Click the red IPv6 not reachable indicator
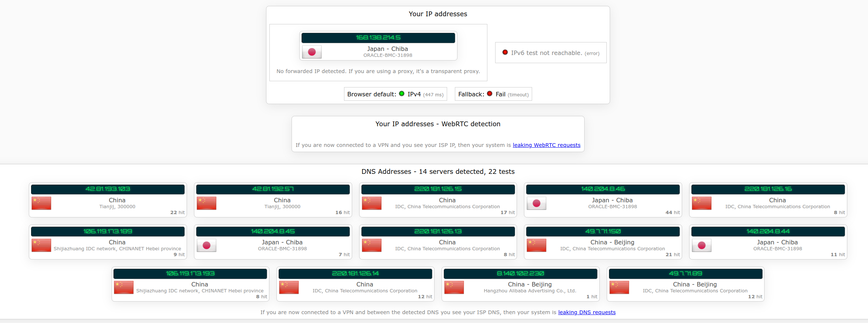868x323 pixels. pos(505,52)
